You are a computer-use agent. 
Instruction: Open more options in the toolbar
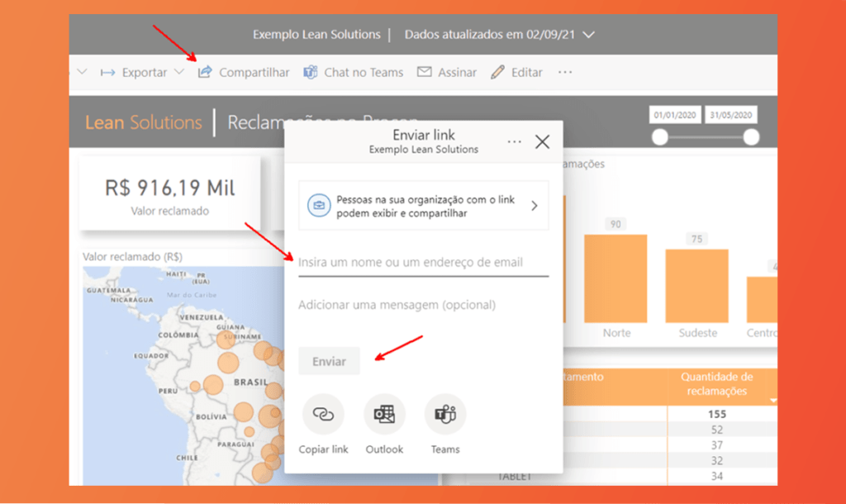tap(565, 73)
